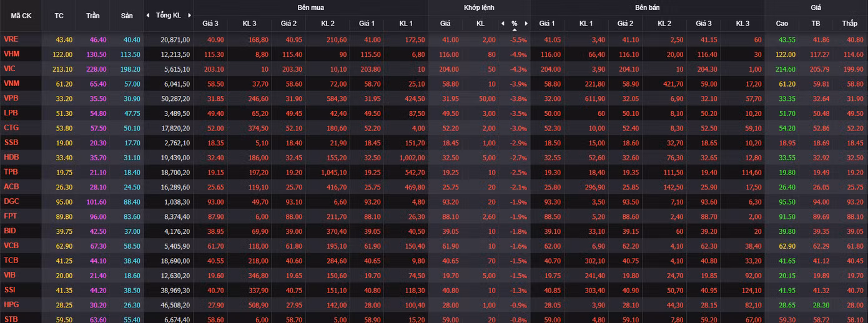The width and height of the screenshot is (868, 323).
Task: Click SSI's -1.3% change cell
Action: pos(518,289)
